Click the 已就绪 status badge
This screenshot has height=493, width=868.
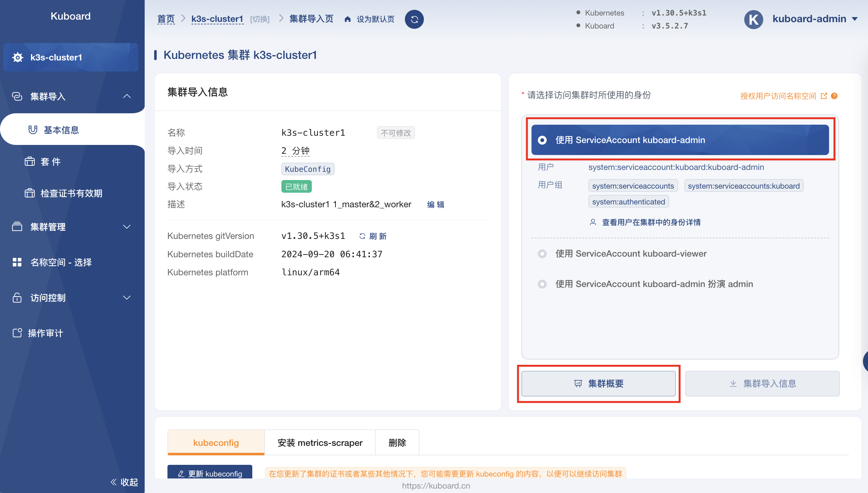tap(296, 187)
